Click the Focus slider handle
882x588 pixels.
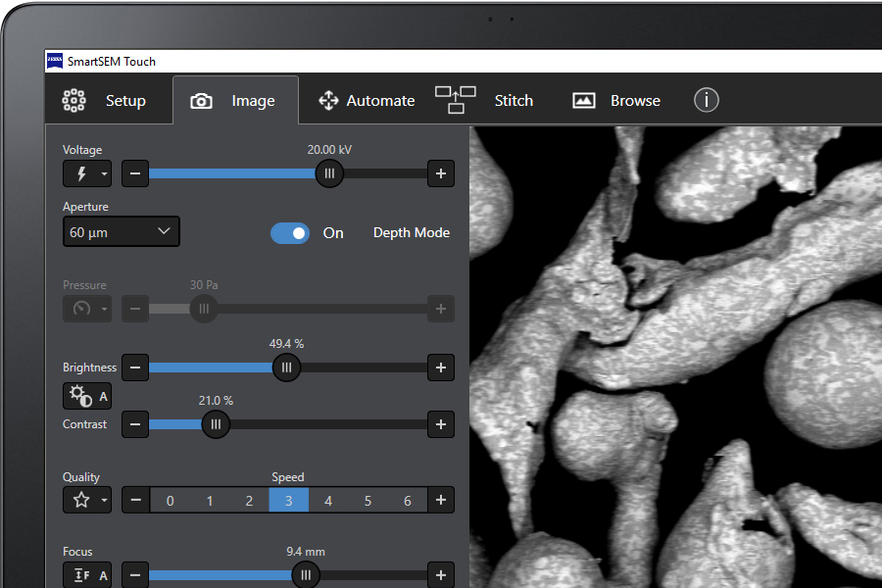click(x=306, y=574)
